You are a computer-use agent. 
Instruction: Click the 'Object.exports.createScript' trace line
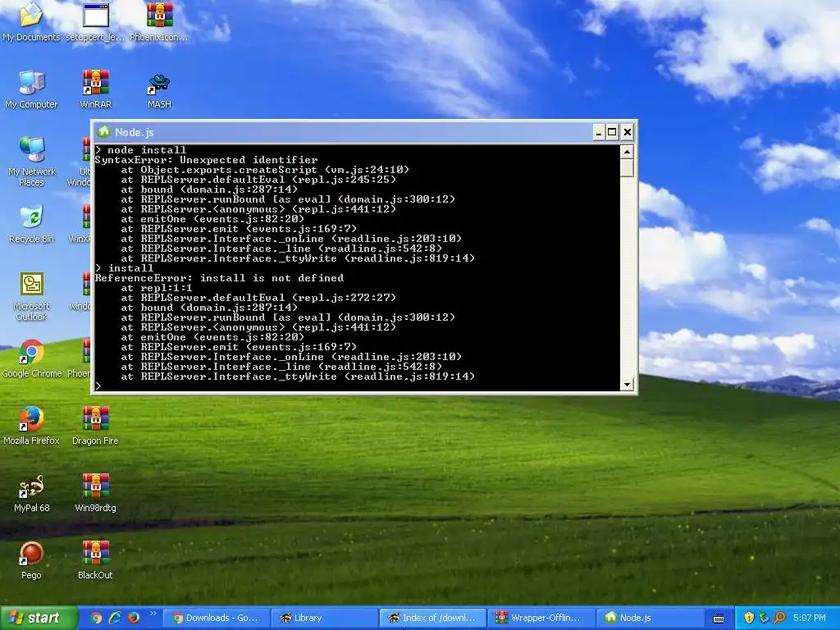tap(265, 169)
